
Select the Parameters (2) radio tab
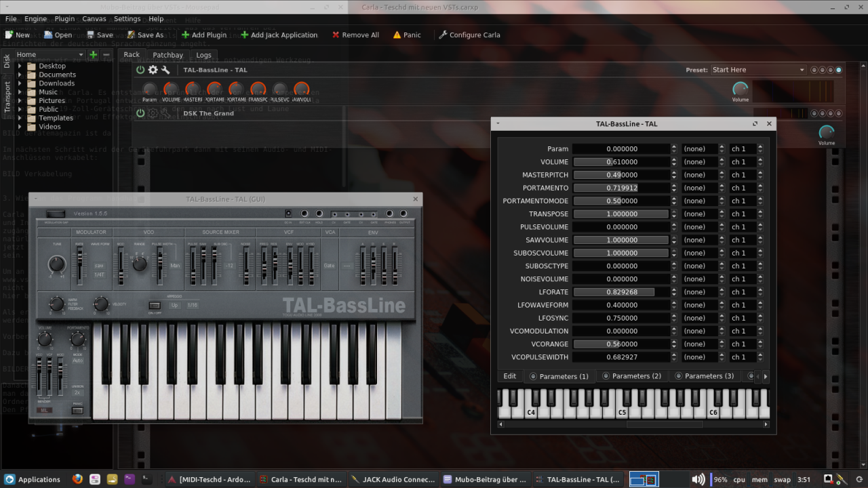click(x=631, y=376)
